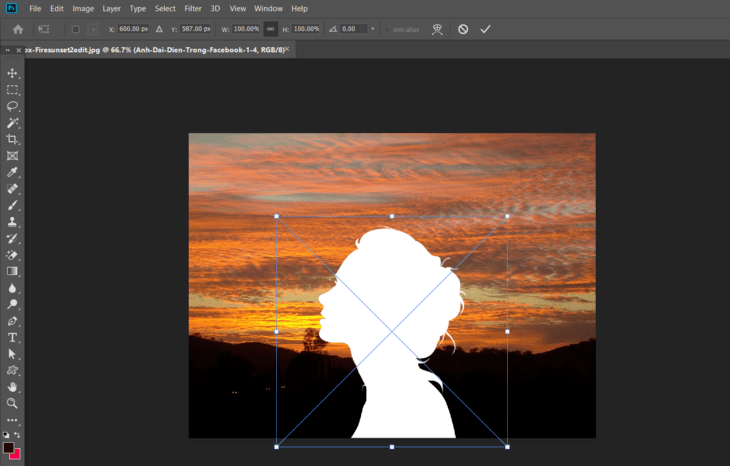The width and height of the screenshot is (730, 466).
Task: Select the Hand tool
Action: (x=12, y=387)
